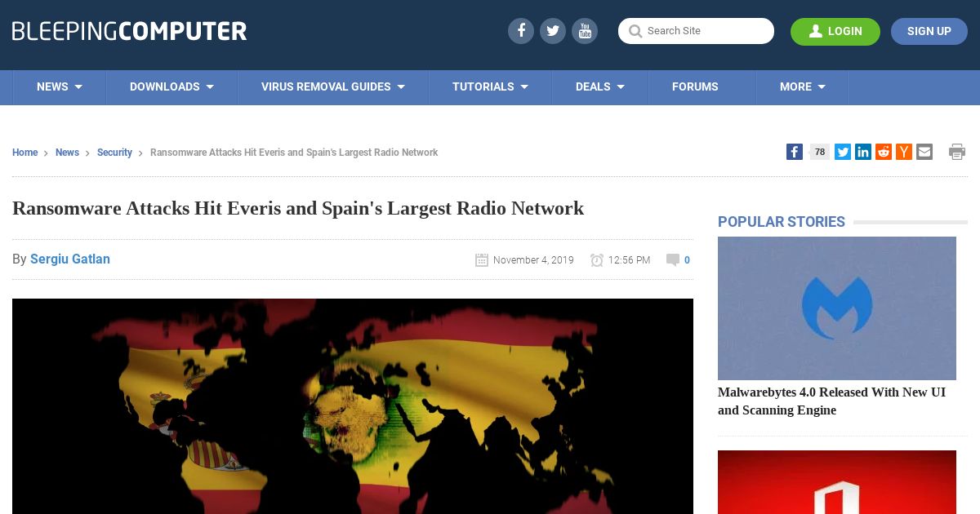980x514 pixels.
Task: Click the clock icon beside 12:56 PM
Action: [x=597, y=260]
